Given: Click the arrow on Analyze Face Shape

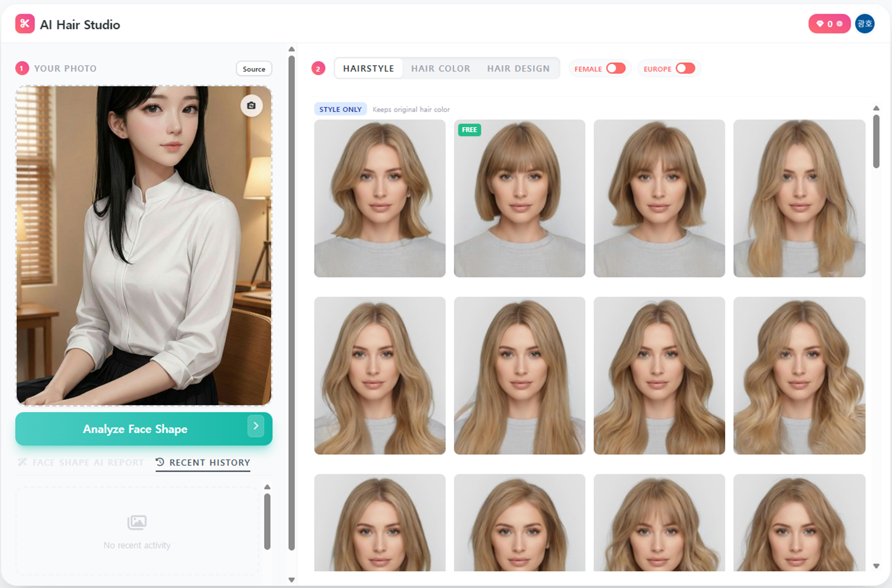Looking at the screenshot, I should [256, 426].
